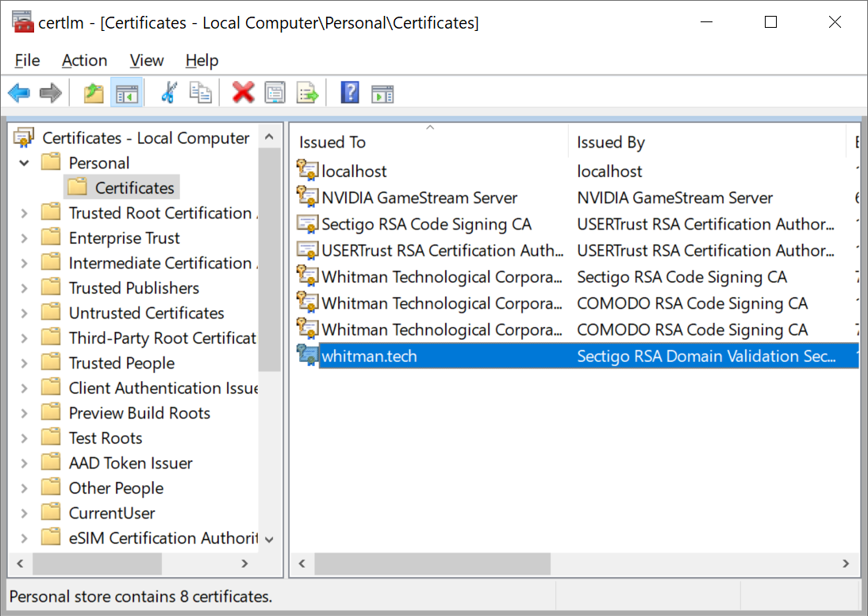Click tree pane scroll up arrow
Screen dimensions: 868x616
(269, 137)
